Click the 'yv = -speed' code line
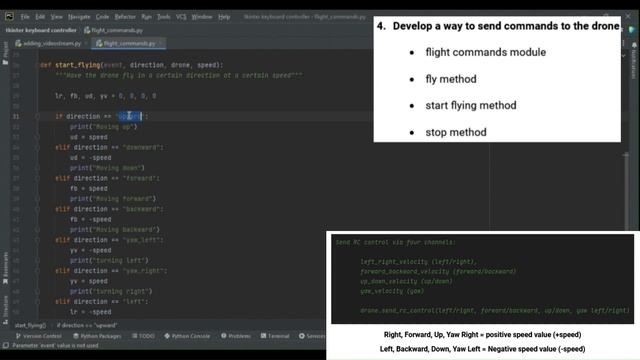 (x=90, y=250)
